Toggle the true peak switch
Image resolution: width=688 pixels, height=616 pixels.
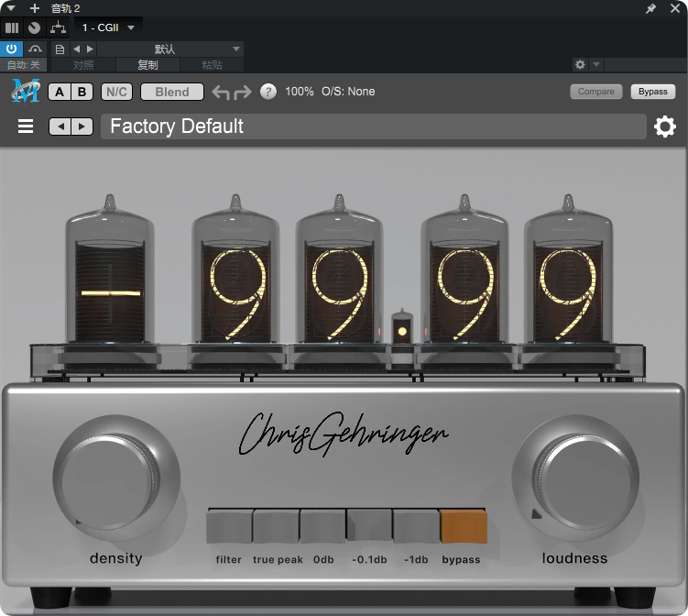276,525
